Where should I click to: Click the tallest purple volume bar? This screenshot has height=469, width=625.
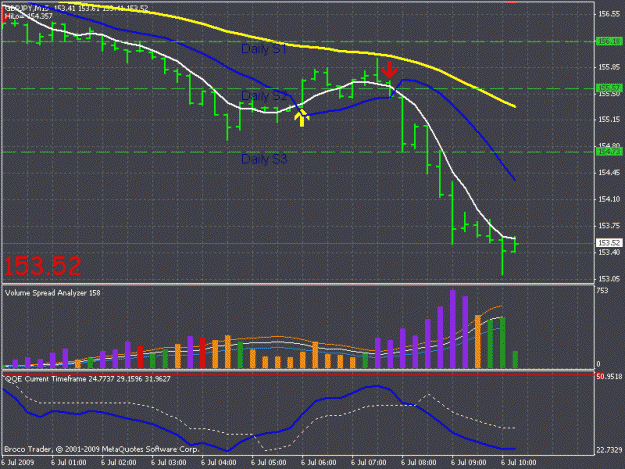[453, 329]
